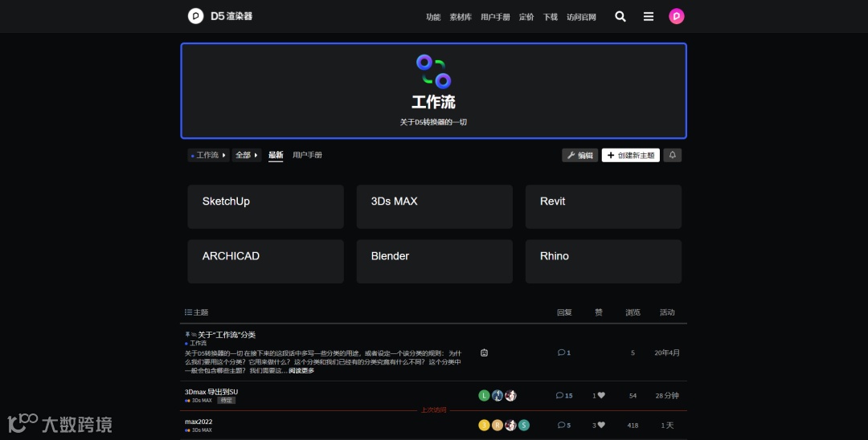Sort topics by 赞 column

(599, 312)
